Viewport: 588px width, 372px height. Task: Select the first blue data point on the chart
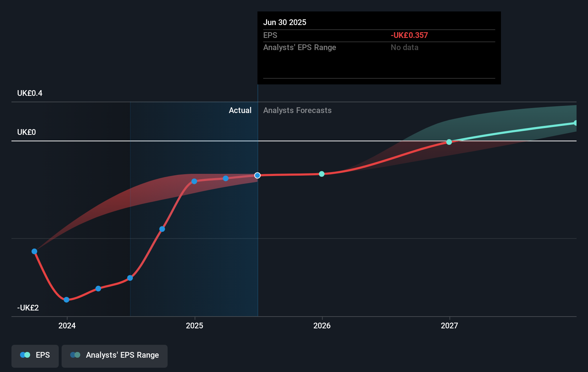click(x=34, y=251)
